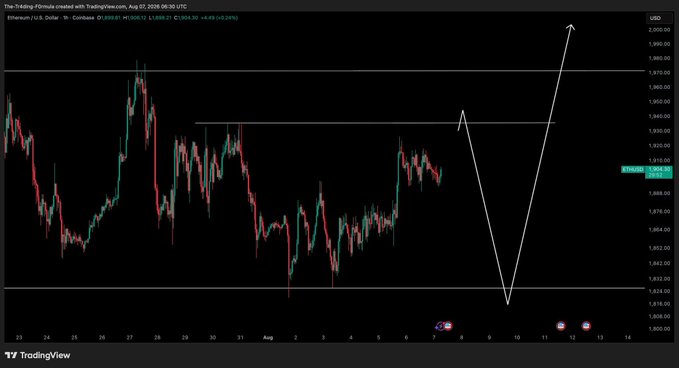Click the 1,950.00 price axis label
Viewport: 679px width, 368px height.
pos(659,102)
